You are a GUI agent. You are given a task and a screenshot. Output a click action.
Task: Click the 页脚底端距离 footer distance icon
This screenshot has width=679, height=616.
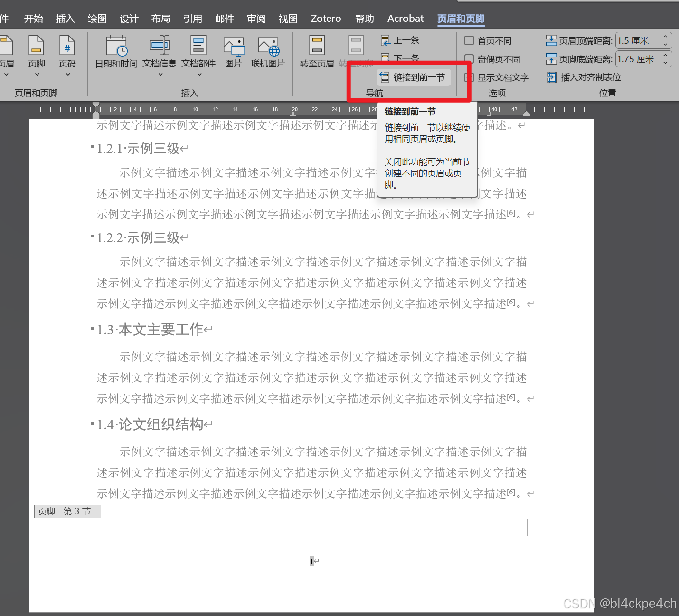(x=551, y=59)
